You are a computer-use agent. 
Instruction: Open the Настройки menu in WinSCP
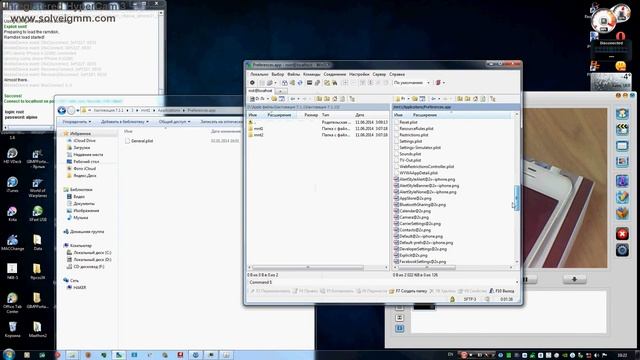359,74
